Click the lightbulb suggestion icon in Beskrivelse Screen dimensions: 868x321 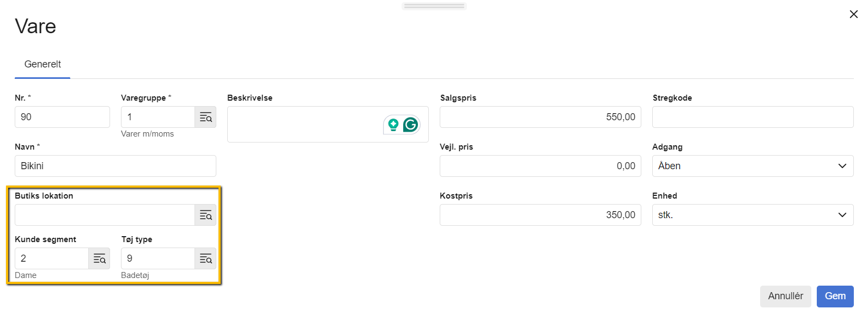pos(393,125)
